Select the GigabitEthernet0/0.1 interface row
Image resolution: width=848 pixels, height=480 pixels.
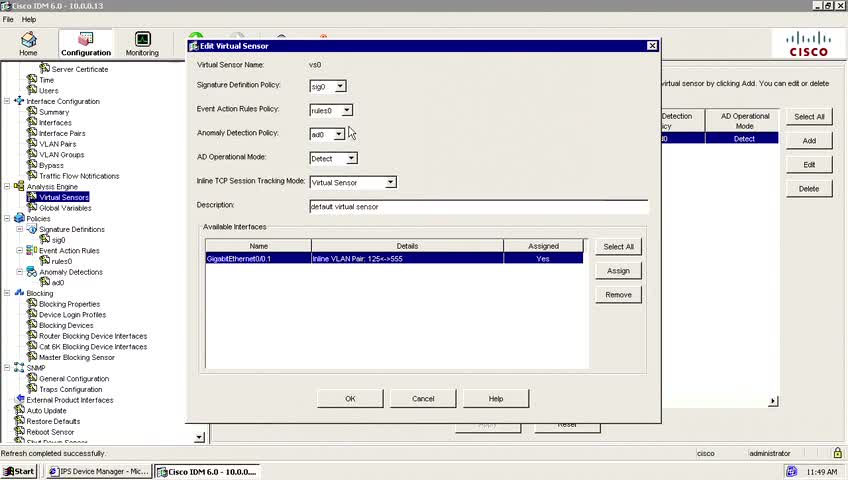click(394, 258)
